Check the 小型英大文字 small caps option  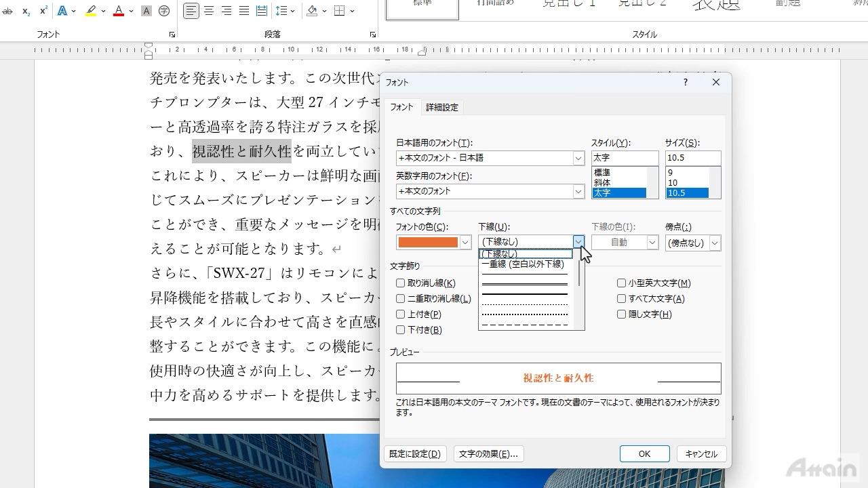click(621, 283)
